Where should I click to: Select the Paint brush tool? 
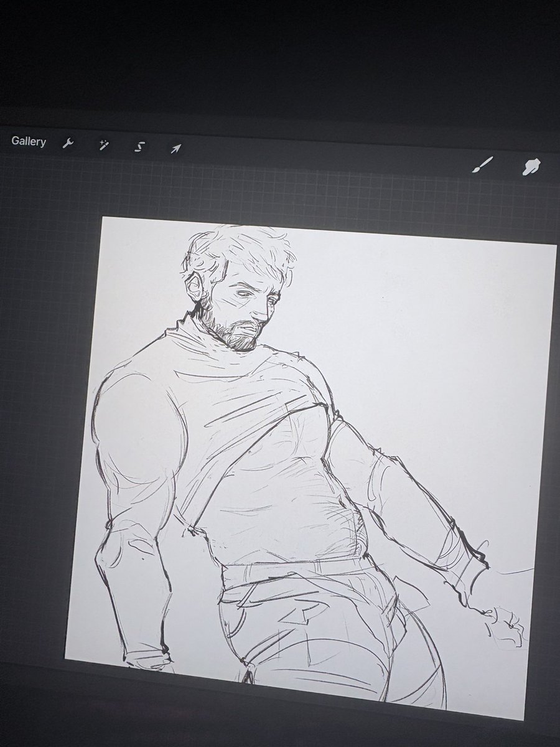(x=484, y=164)
